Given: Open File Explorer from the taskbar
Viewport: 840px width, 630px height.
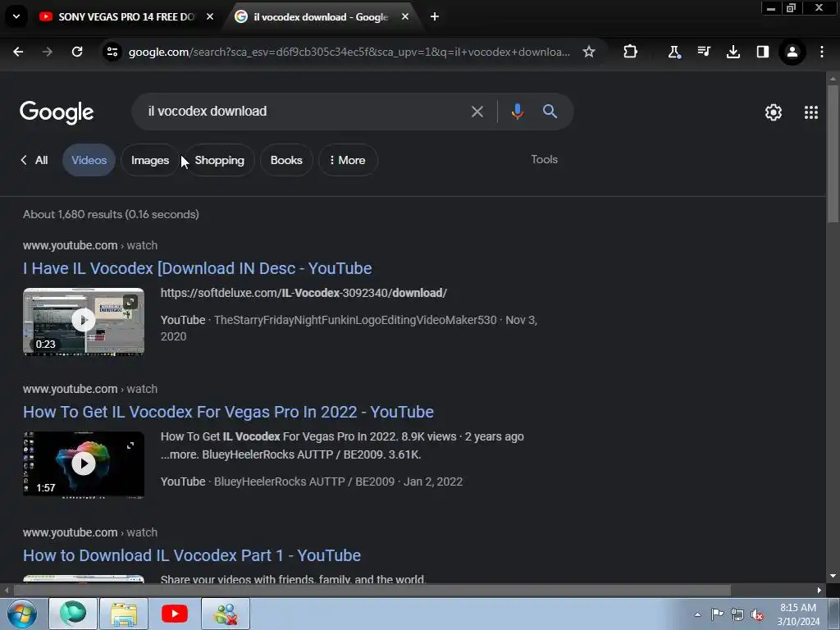Looking at the screenshot, I should click(124, 614).
